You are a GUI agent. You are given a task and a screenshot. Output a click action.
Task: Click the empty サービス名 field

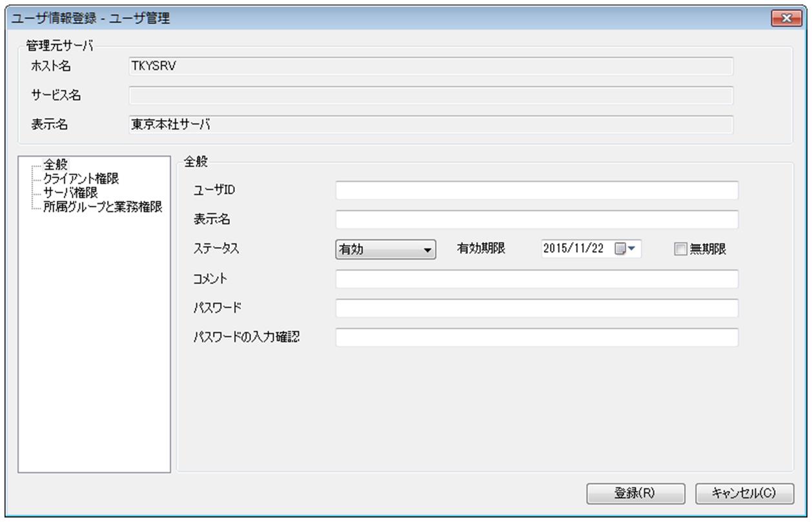click(431, 95)
